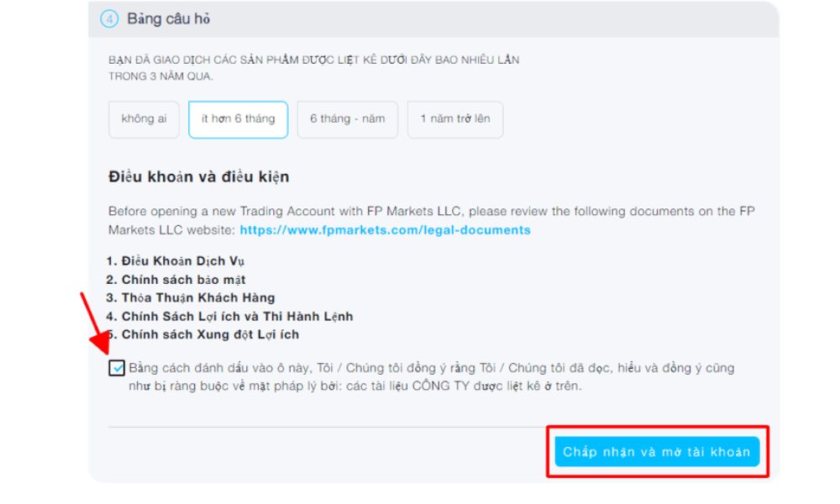Click "Chính Sách Lợi ích và Thi Hành Lệnh"
840x504 pixels.
237,317
